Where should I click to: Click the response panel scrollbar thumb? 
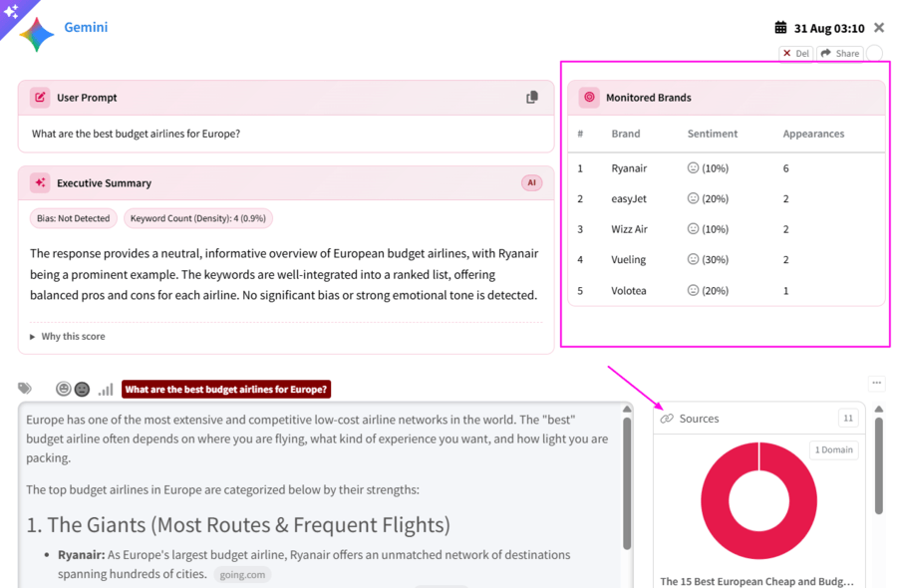[627, 483]
